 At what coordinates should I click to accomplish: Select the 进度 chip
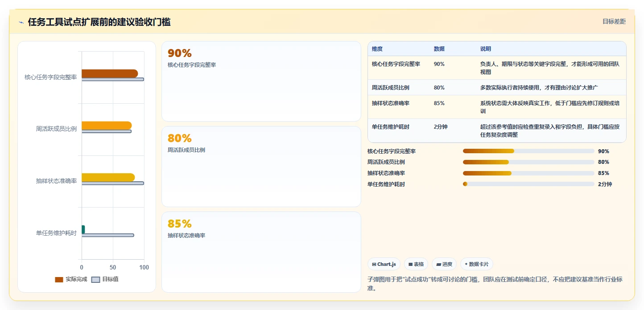[x=444, y=264]
